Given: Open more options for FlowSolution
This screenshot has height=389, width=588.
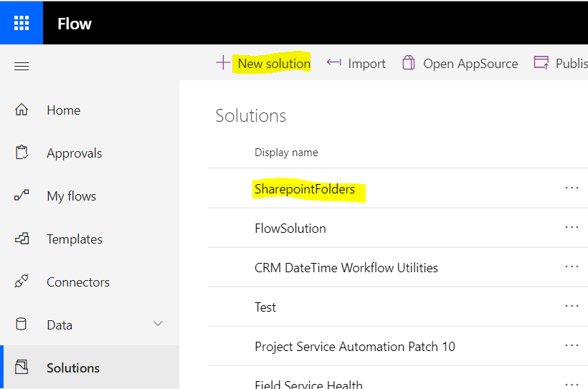Looking at the screenshot, I should coord(572,227).
